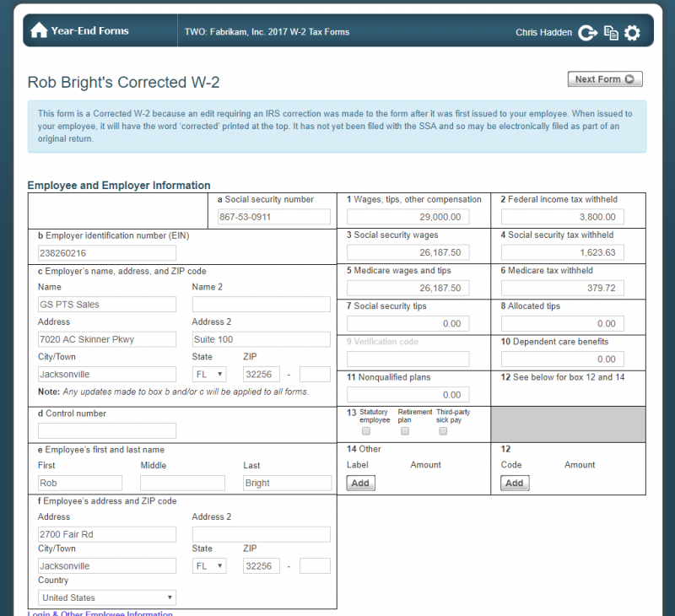Open employee State dropdown
This screenshot has height=616, width=675.
[x=209, y=565]
